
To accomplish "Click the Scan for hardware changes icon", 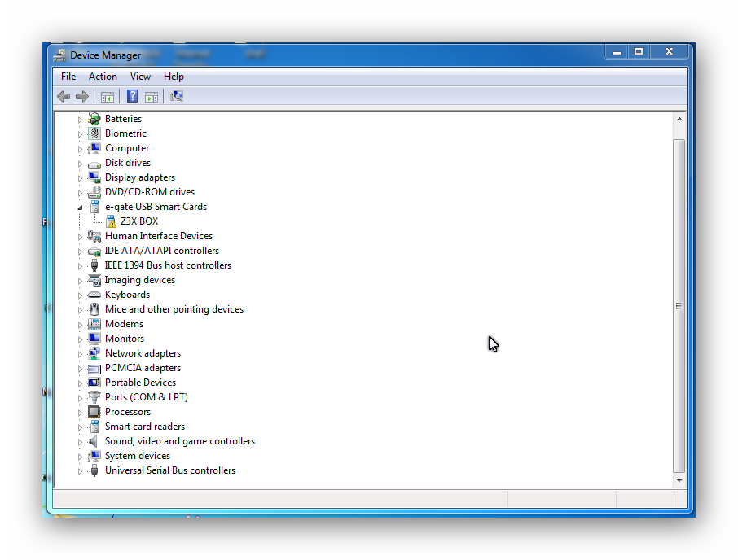I will coord(177,96).
